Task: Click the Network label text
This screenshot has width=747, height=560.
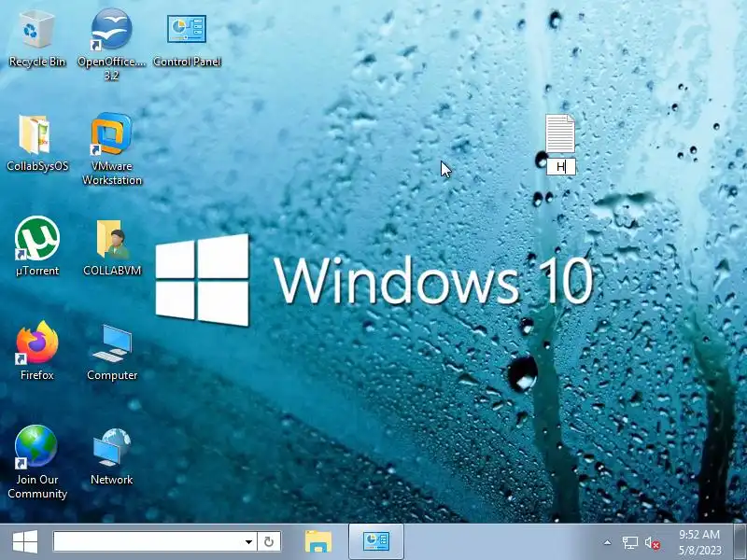Action: tap(112, 480)
